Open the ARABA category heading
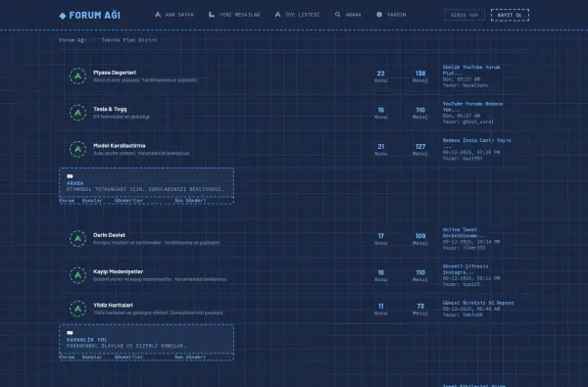 coord(75,183)
